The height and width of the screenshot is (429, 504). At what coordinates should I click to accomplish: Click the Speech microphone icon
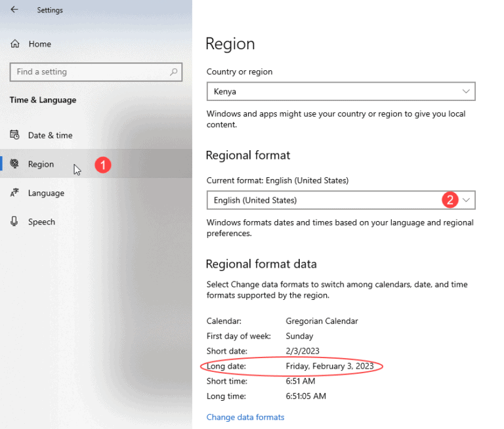click(14, 222)
